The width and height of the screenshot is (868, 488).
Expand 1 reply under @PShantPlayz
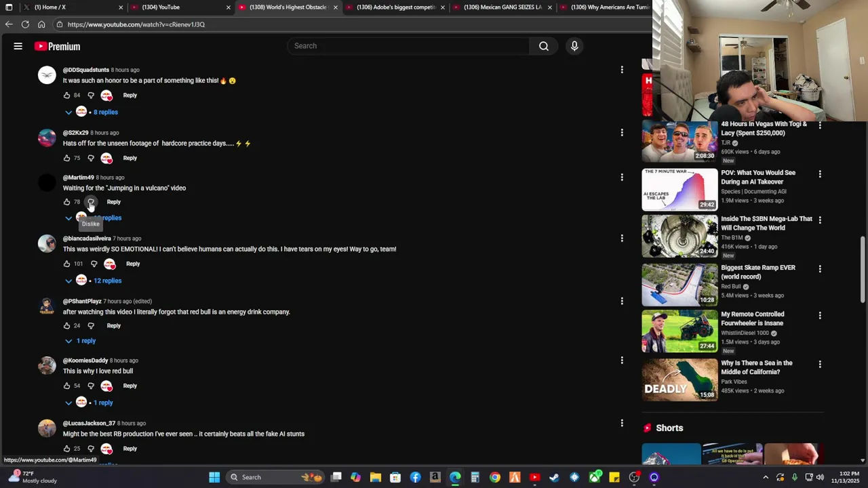pos(81,341)
